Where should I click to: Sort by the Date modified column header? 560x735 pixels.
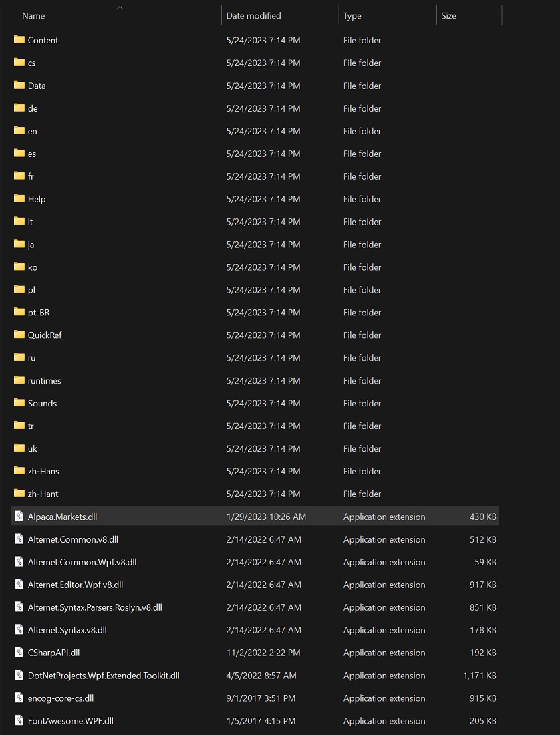point(253,16)
